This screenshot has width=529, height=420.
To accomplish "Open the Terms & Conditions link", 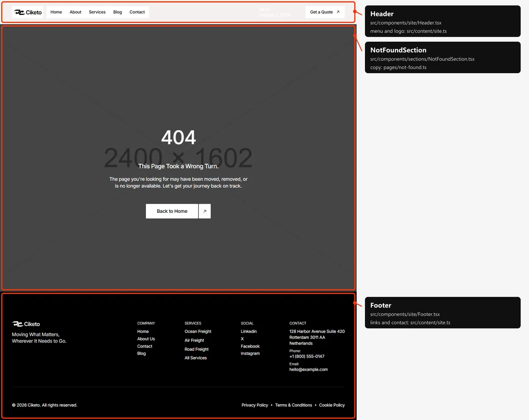I will coord(294,405).
